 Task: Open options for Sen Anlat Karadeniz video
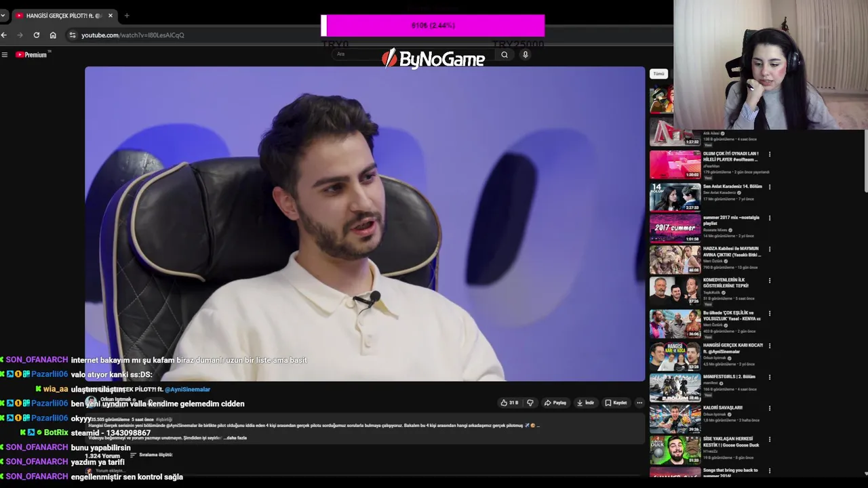(770, 186)
